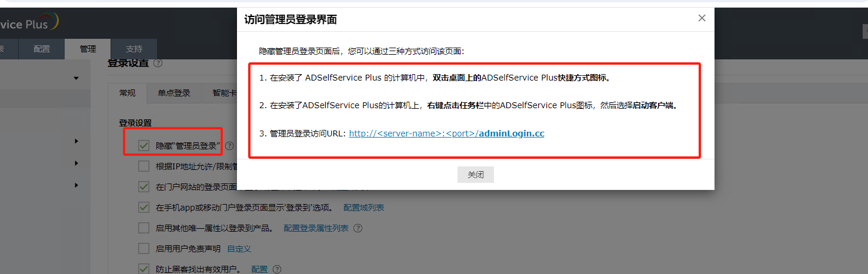
Task: Click 配置 link after 防止黑客找出有效用户
Action: (x=259, y=269)
